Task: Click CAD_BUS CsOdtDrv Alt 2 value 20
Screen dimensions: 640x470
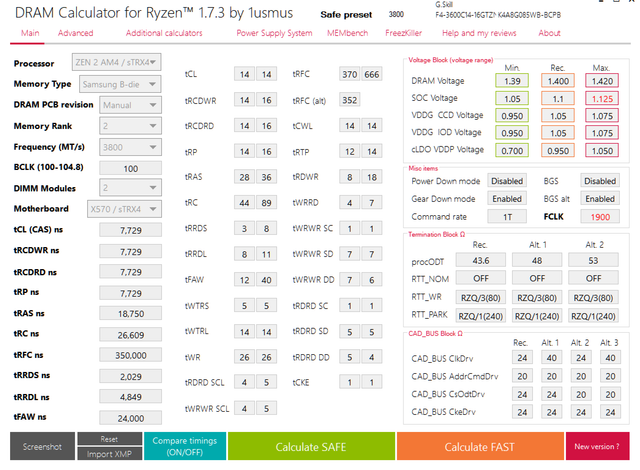Action: (581, 395)
